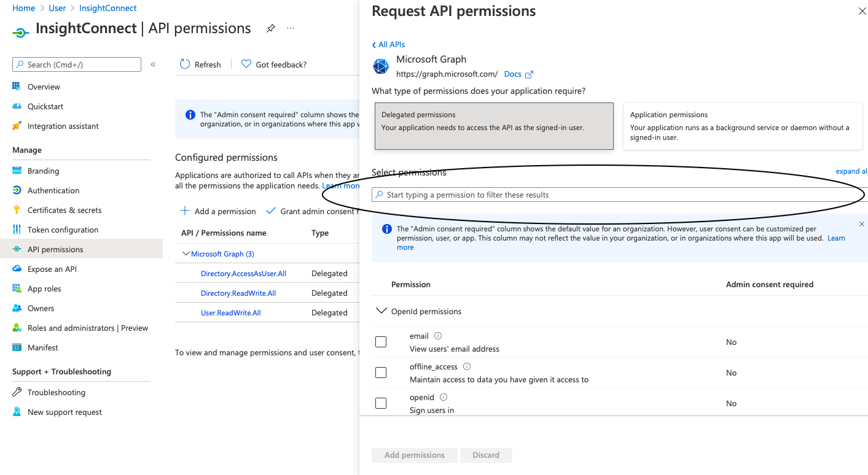Click the New support request icon
Image resolution: width=868 pixels, height=475 pixels.
pos(17,412)
